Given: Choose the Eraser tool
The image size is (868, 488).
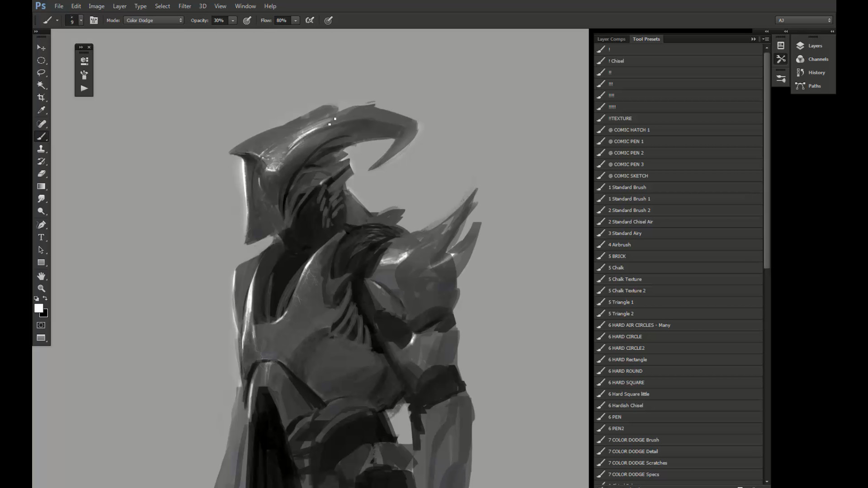Looking at the screenshot, I should [41, 174].
